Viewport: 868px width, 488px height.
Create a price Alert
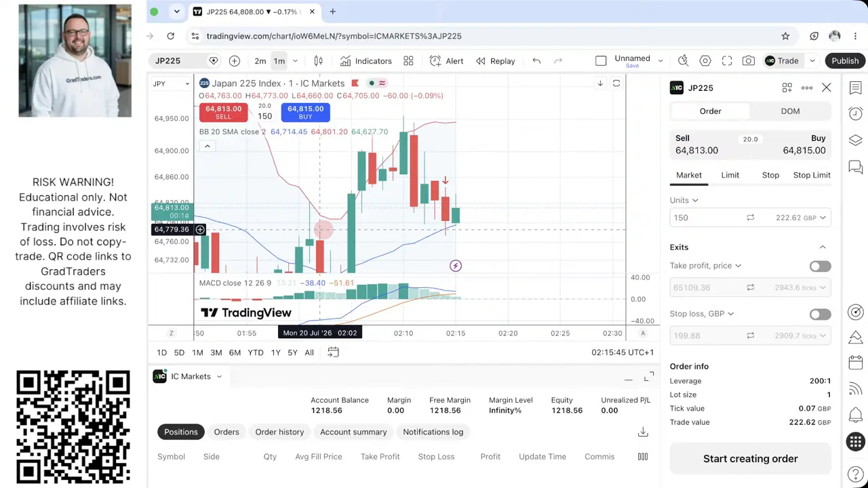446,61
